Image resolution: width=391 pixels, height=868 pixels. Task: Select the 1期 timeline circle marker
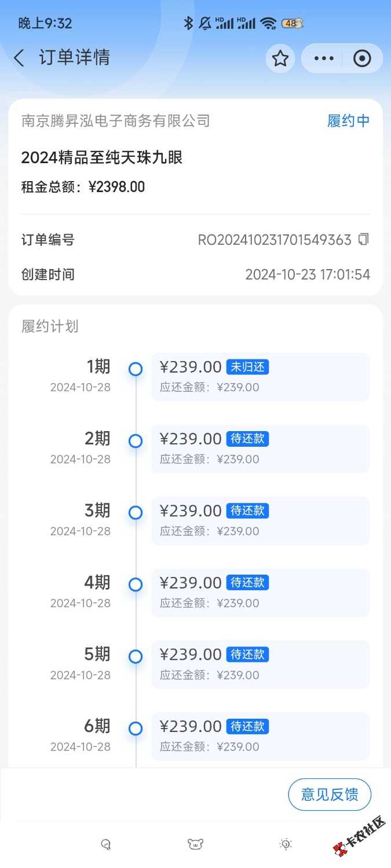136,369
